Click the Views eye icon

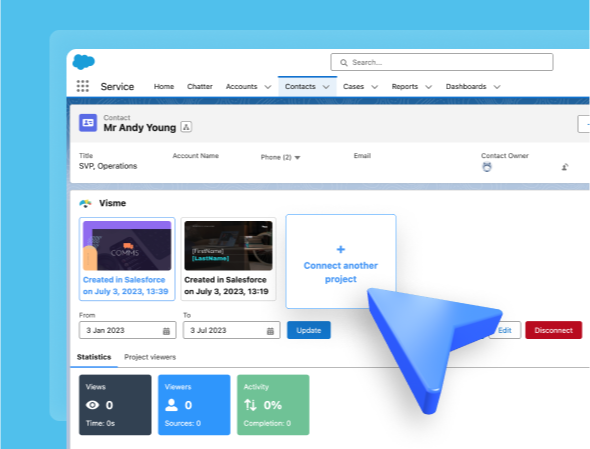tap(93, 405)
